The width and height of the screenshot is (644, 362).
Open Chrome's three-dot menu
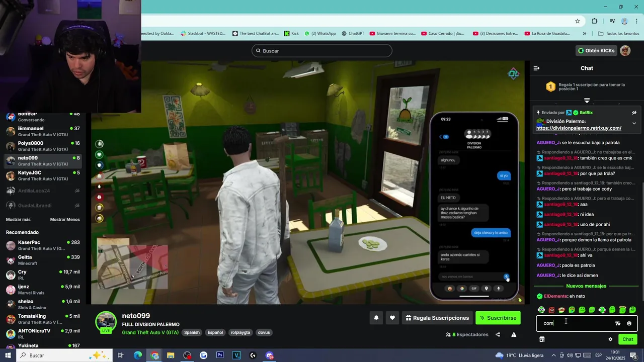pos(636,21)
